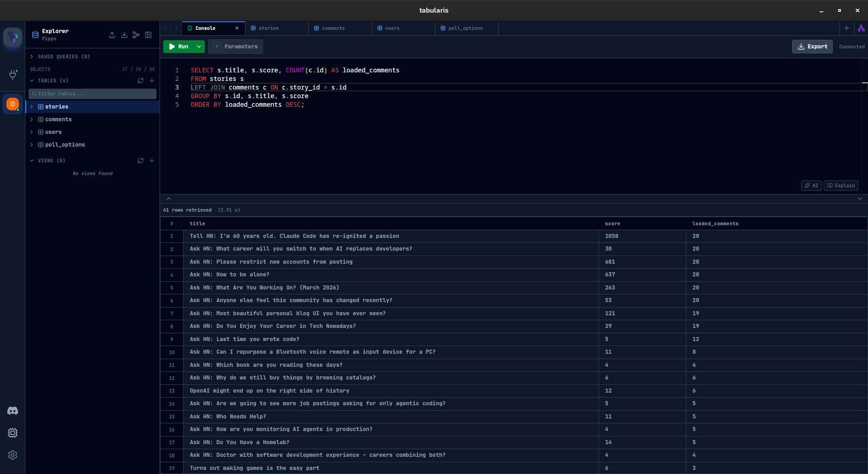Toggle the Parameters panel

click(235, 47)
